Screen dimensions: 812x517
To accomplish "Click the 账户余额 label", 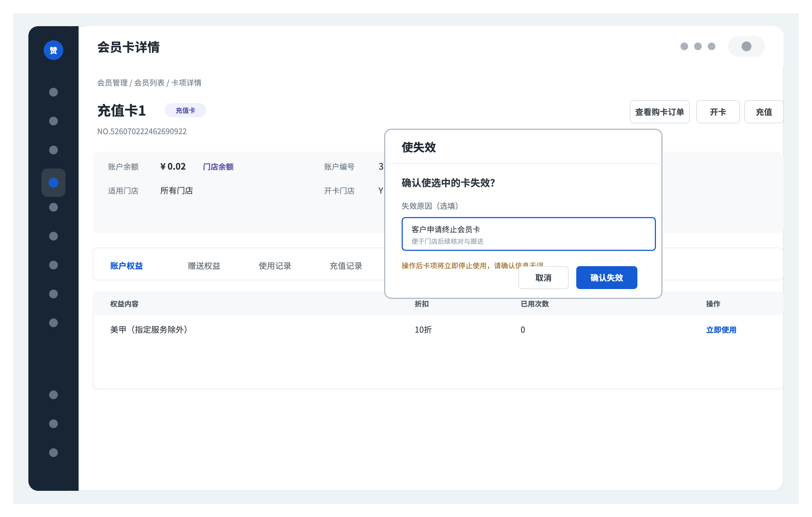I will pyautogui.click(x=123, y=167).
